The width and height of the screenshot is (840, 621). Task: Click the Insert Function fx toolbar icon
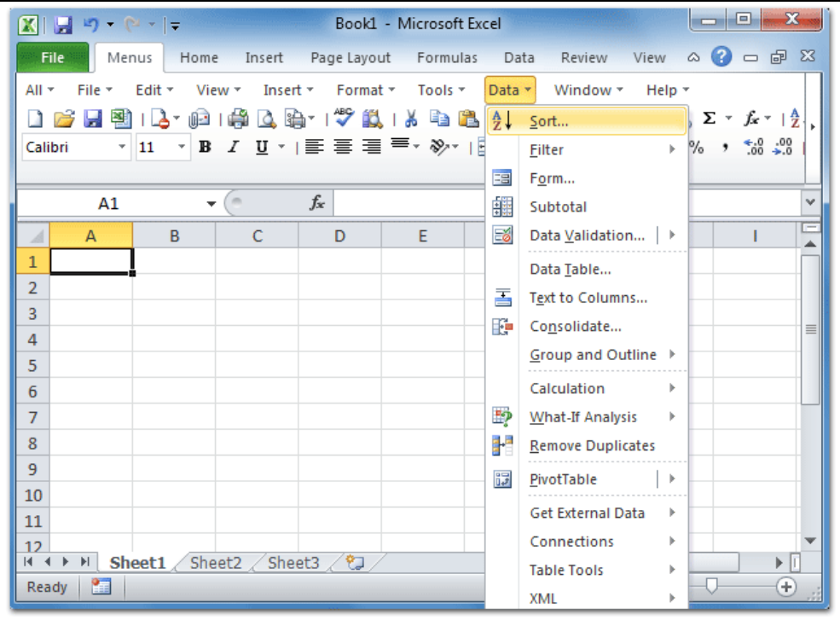(x=751, y=119)
